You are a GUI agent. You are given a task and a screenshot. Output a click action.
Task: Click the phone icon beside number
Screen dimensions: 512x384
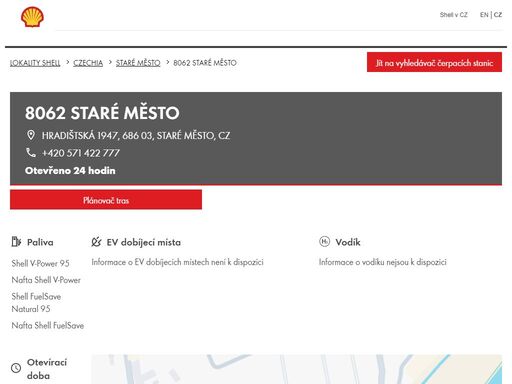31,153
